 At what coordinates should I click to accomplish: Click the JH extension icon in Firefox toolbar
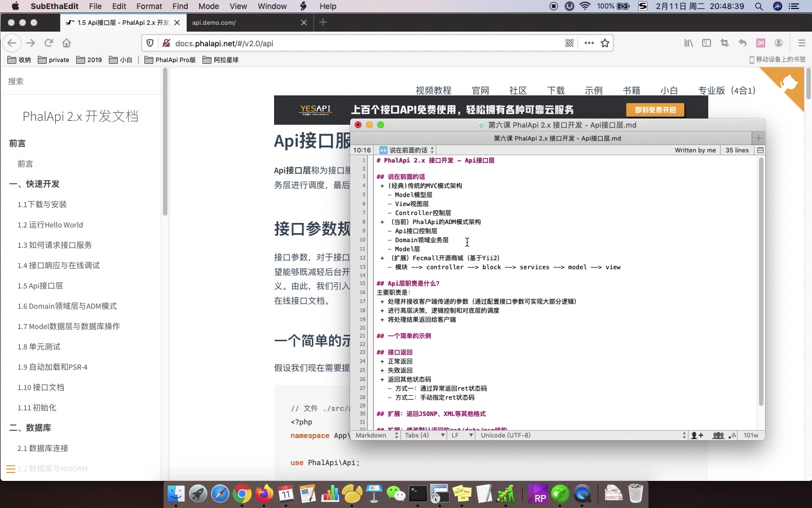coord(761,43)
